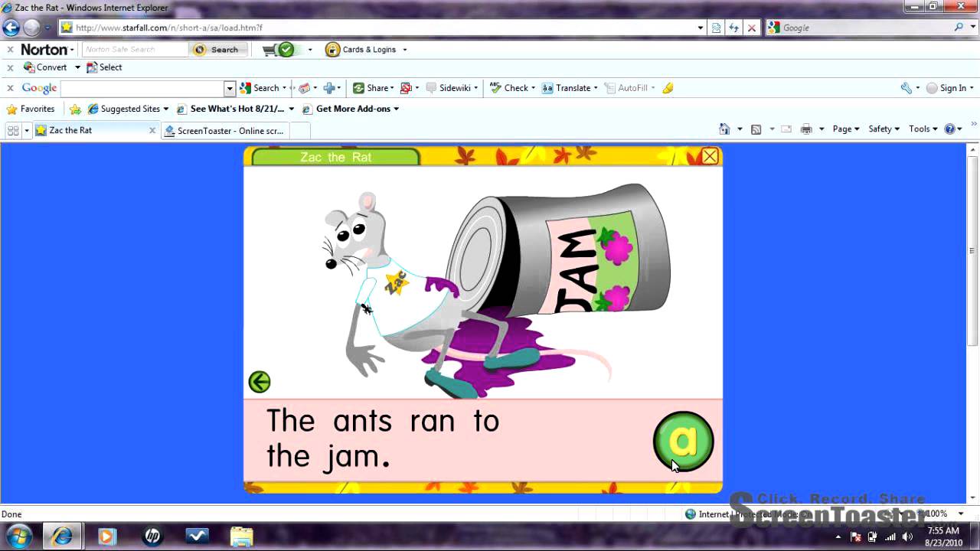This screenshot has width=980, height=551.
Task: Click the Favorites button
Action: (x=31, y=109)
